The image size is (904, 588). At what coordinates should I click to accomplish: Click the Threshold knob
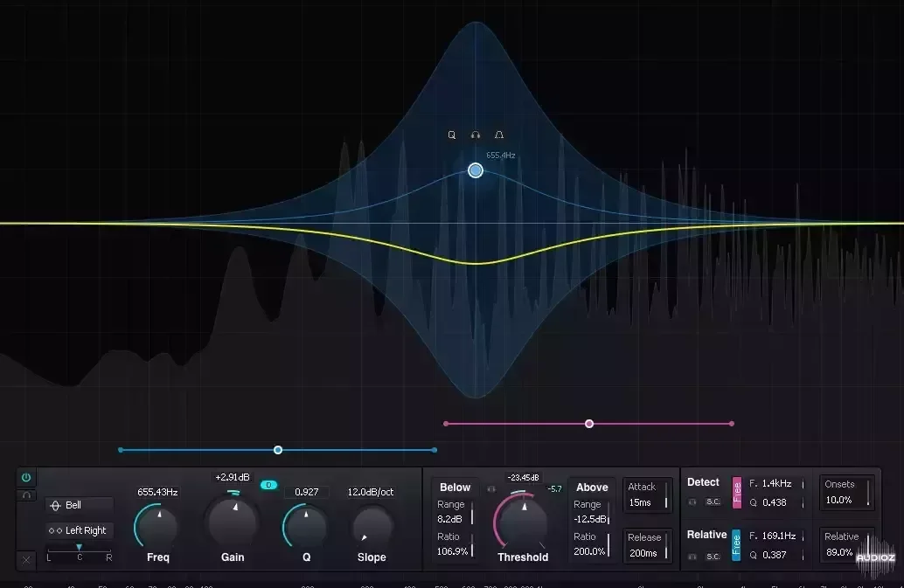click(524, 522)
